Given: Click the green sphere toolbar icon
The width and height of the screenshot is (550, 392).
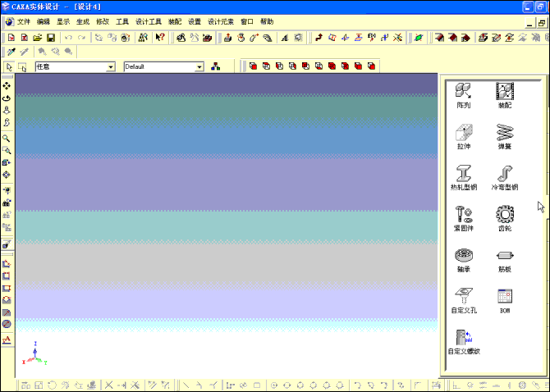Looking at the screenshot, I should tap(419, 38).
